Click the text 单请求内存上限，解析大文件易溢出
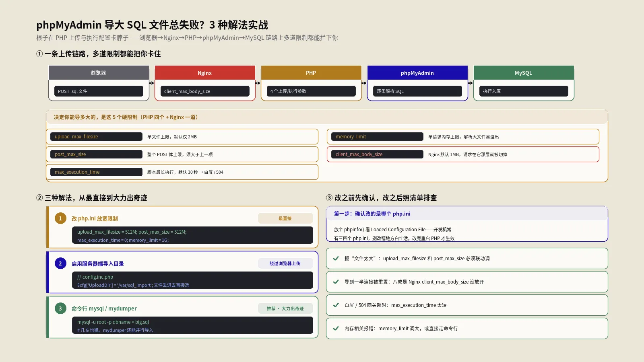This screenshot has height=362, width=644. tap(463, 137)
